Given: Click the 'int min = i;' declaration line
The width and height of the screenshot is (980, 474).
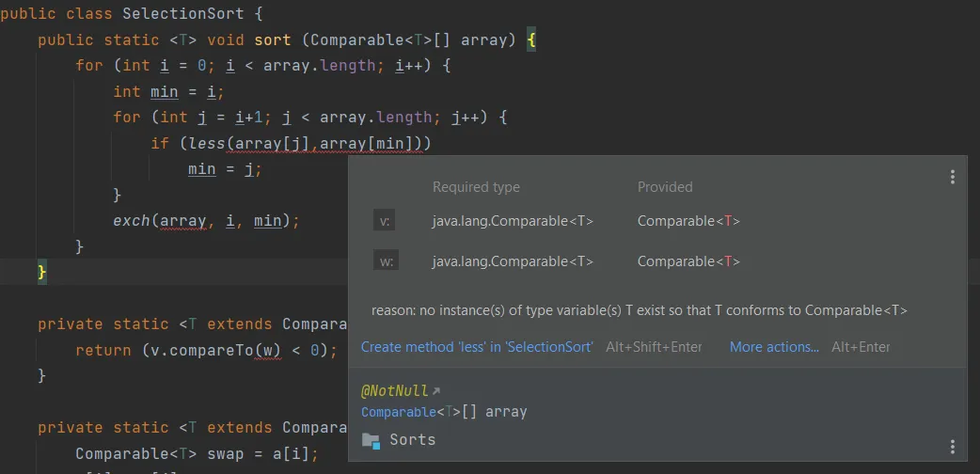Looking at the screenshot, I should (168, 92).
